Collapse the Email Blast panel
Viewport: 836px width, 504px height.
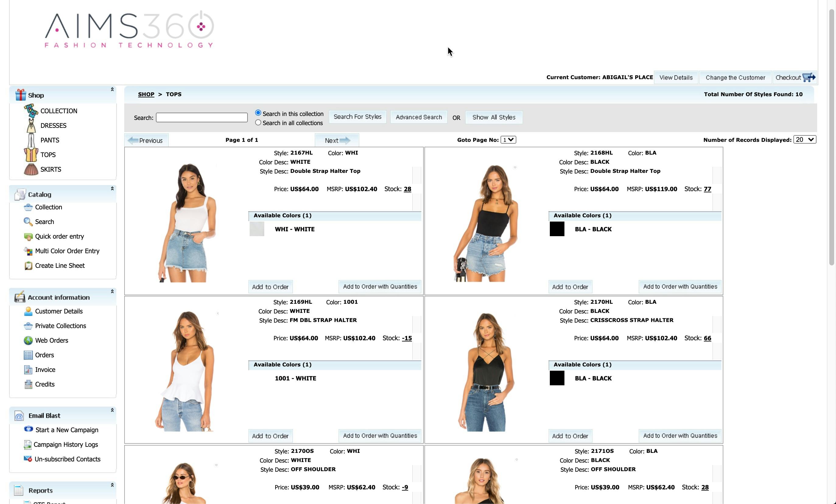112,410
